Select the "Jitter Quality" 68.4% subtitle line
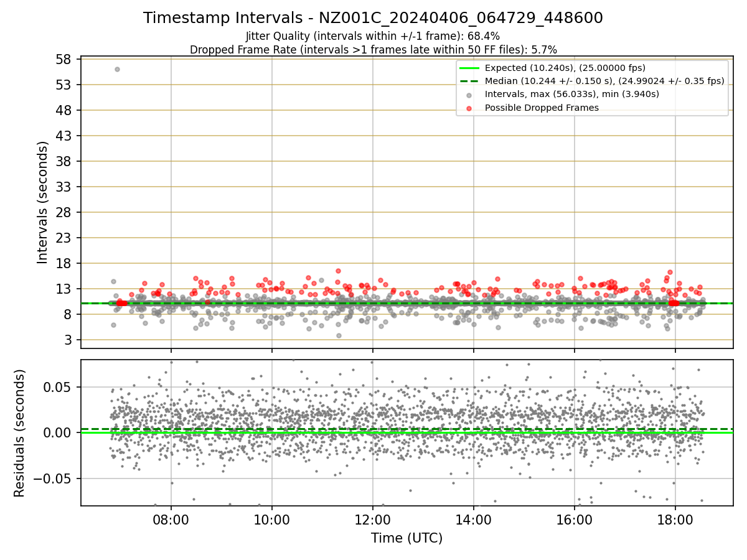 coord(373,36)
